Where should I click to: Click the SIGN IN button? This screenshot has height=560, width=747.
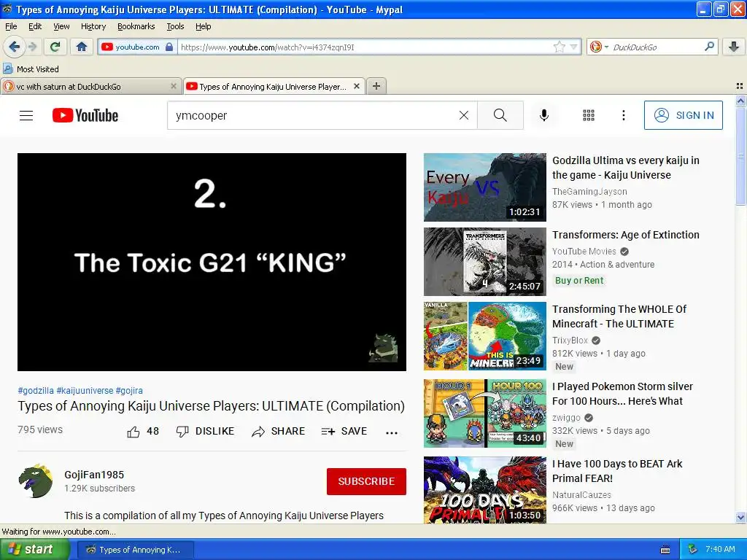point(683,115)
